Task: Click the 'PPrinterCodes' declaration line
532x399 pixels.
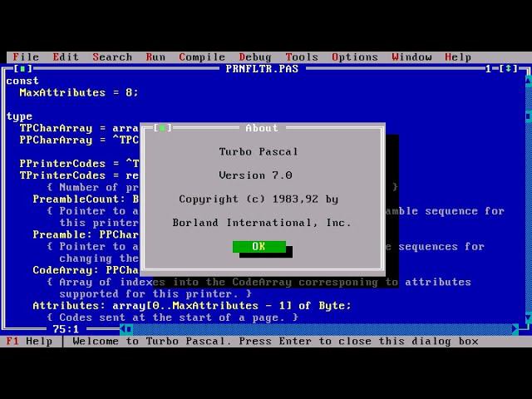Action: tap(79, 164)
